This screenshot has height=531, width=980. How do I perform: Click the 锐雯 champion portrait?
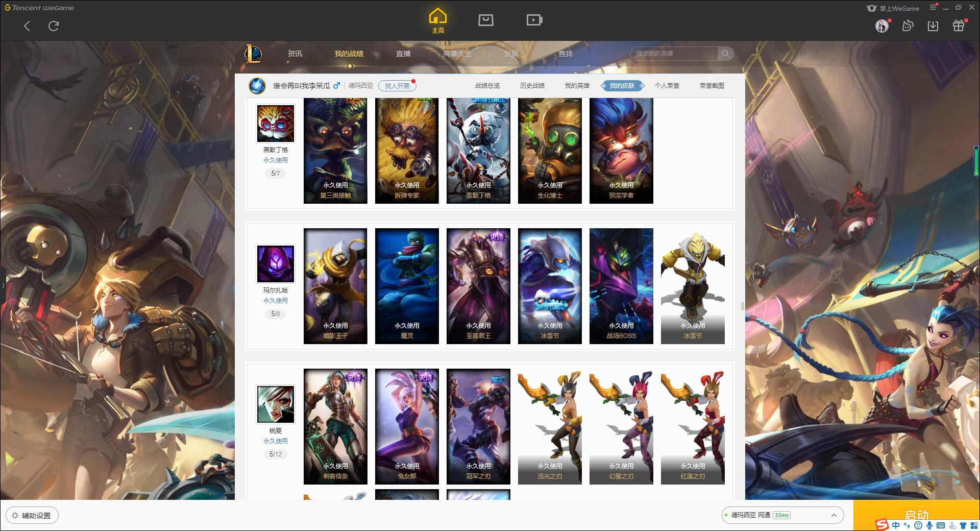coord(276,404)
